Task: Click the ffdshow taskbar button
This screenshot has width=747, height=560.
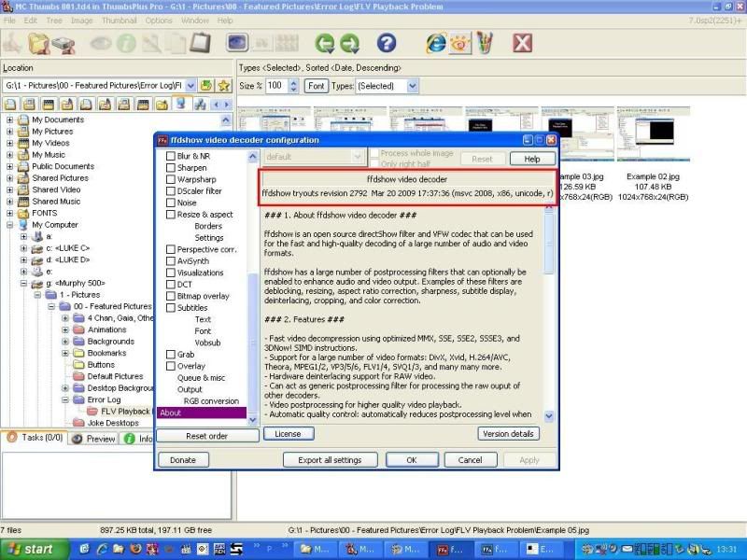Action: pyautogui.click(x=451, y=550)
